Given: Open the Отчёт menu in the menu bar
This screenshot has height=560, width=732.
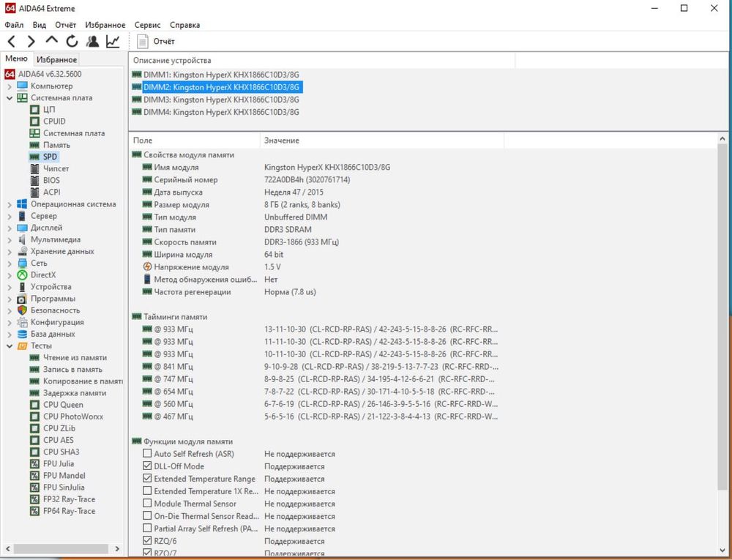Looking at the screenshot, I should click(65, 25).
